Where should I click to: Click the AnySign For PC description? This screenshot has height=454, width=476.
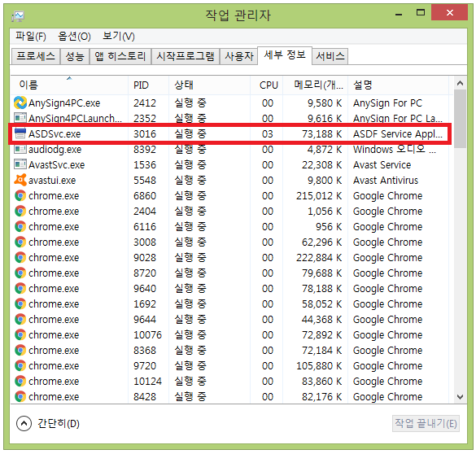tap(387, 103)
